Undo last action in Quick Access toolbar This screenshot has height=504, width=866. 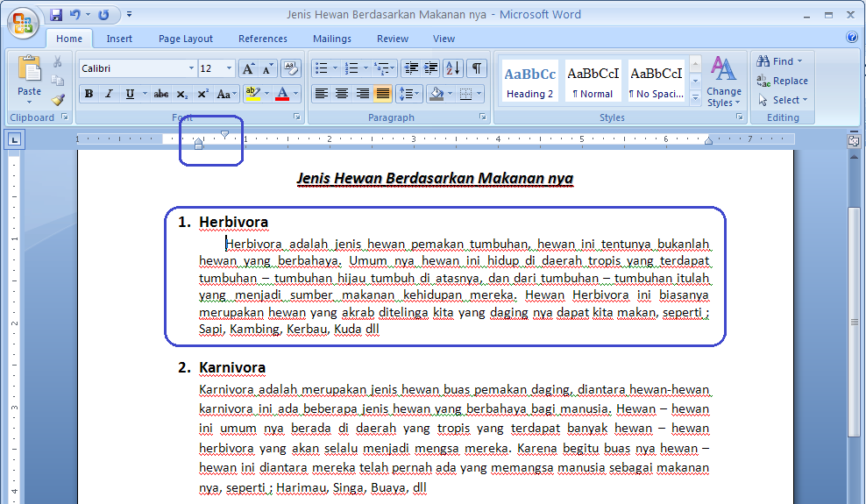(x=75, y=15)
